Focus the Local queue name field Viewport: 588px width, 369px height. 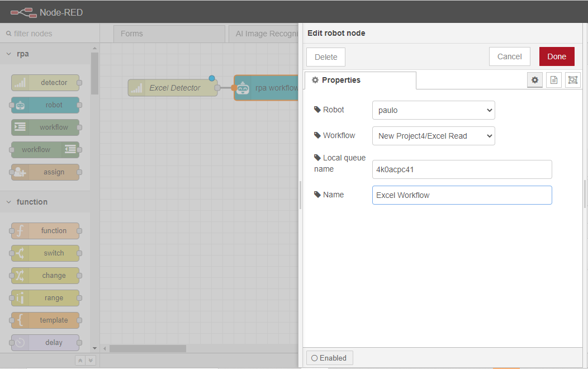462,169
